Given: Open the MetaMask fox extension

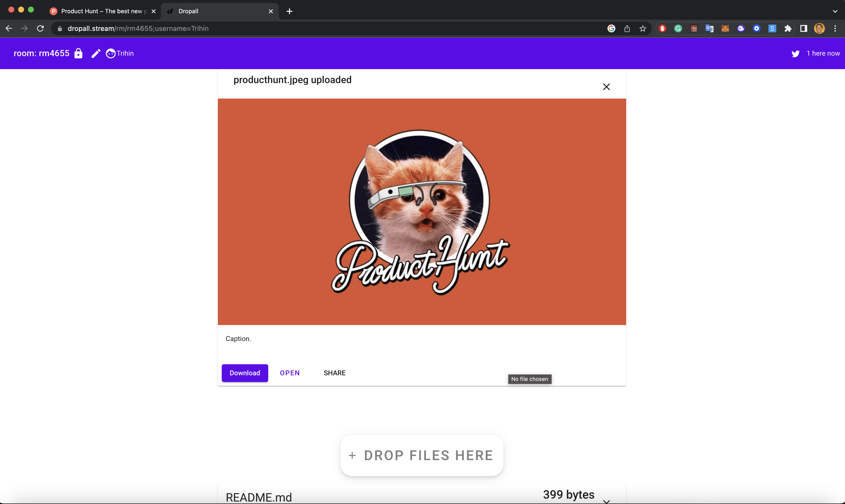Looking at the screenshot, I should point(725,28).
